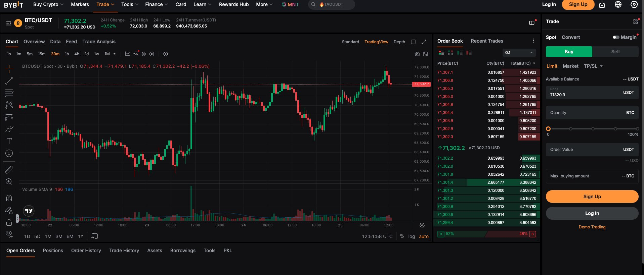Pick the ruler measure tool
This screenshot has height=275, width=644.
(9, 169)
